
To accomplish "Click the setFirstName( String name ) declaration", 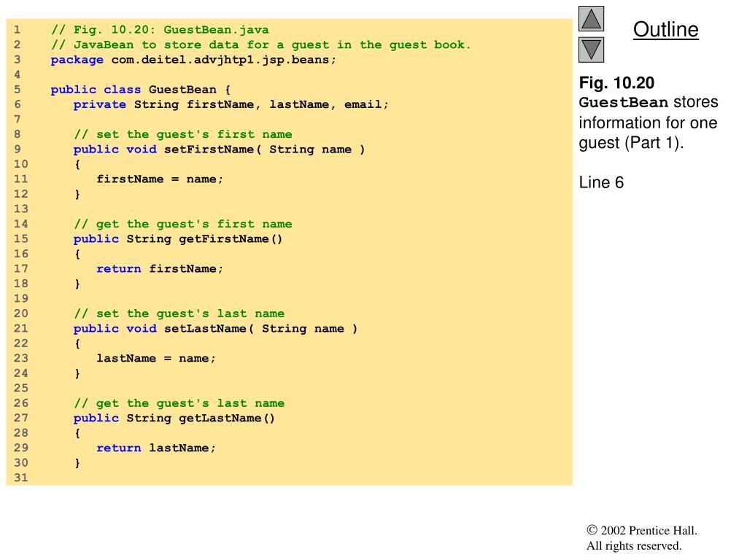I will (x=219, y=149).
